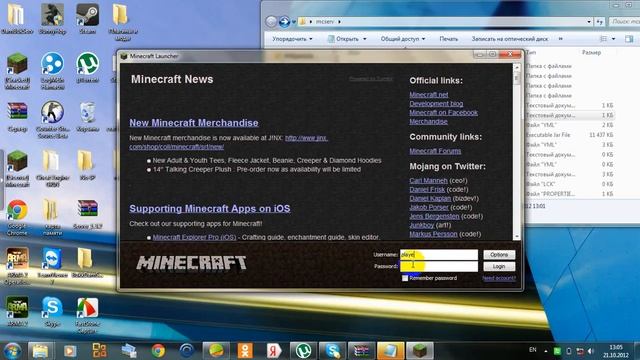
Task: Launch Skype from the desktop icon
Action: (52, 312)
